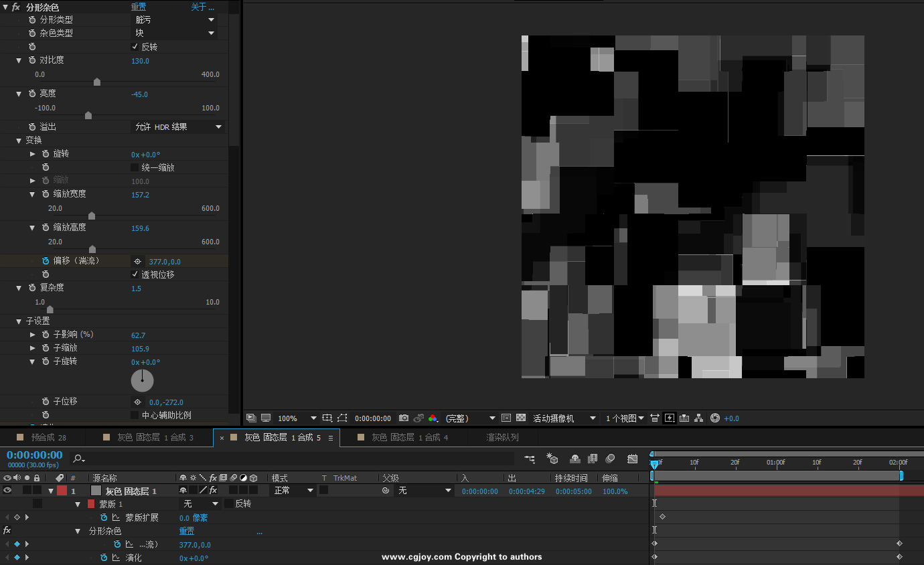This screenshot has height=565, width=924.
Task: Click the always preview this view icon
Action: [251, 418]
